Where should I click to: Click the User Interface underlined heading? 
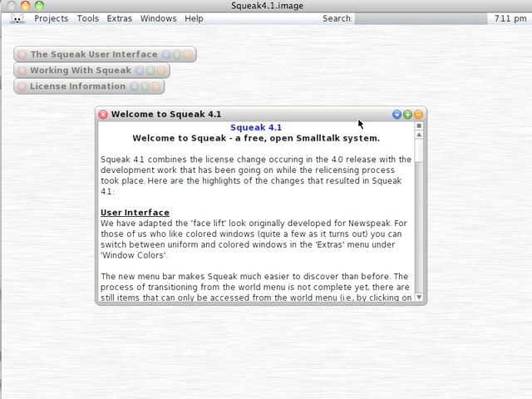coord(135,213)
